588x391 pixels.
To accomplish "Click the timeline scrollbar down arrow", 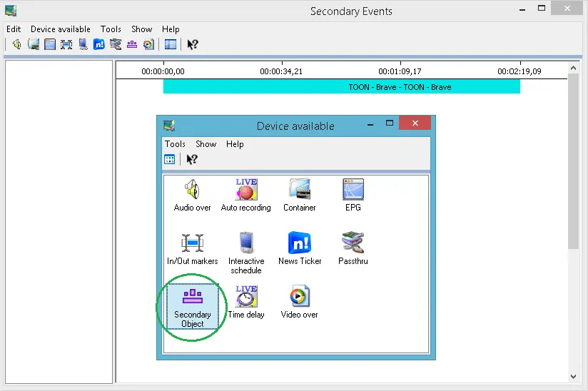I will click(x=574, y=376).
